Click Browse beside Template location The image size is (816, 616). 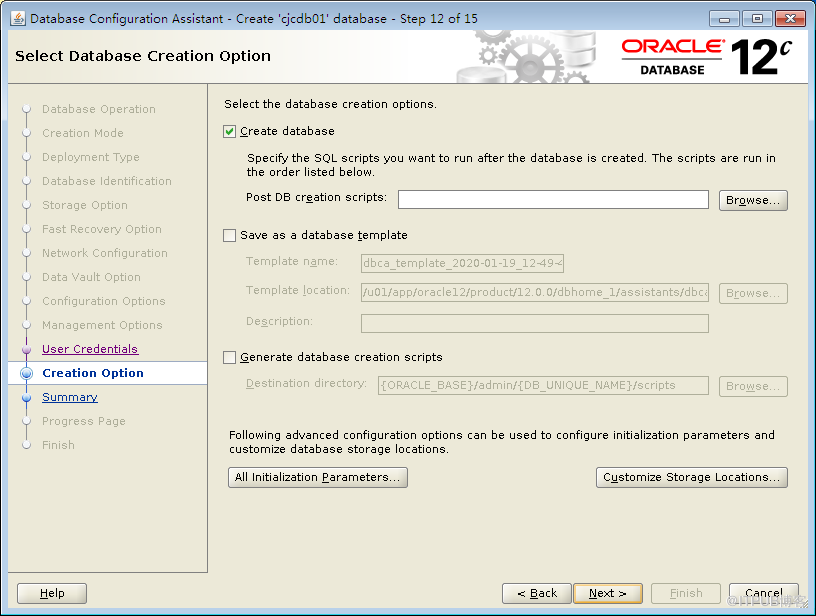point(753,293)
